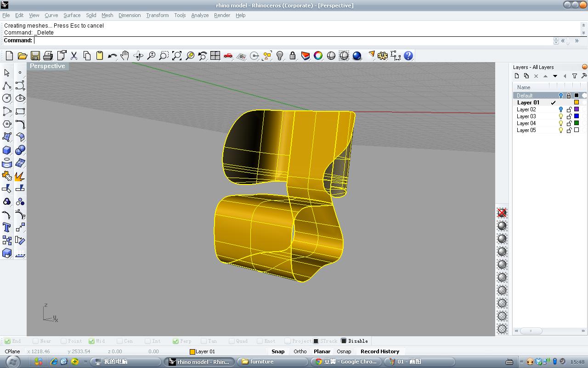This screenshot has width=588, height=368.
Task: Check the Disable osnap box
Action: pyautogui.click(x=344, y=341)
